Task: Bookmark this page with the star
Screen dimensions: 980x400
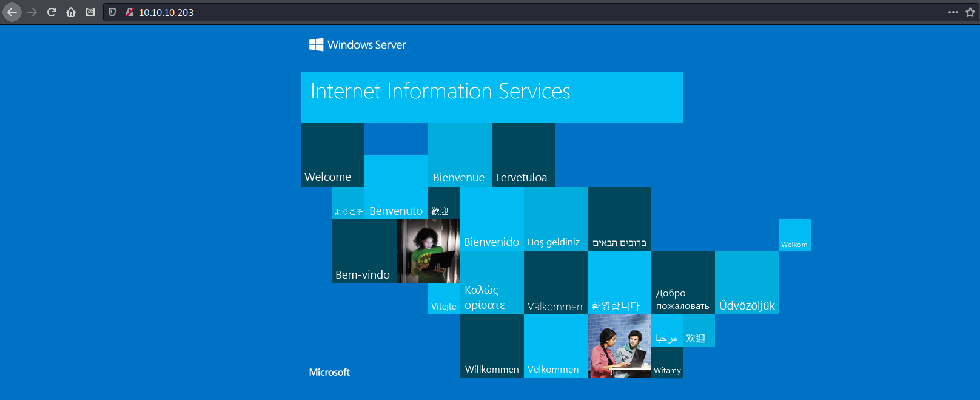Action: click(970, 12)
